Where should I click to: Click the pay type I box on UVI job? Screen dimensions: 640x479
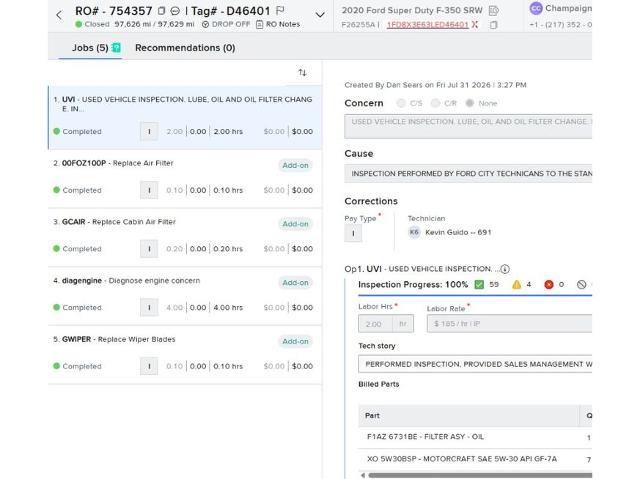point(149,131)
